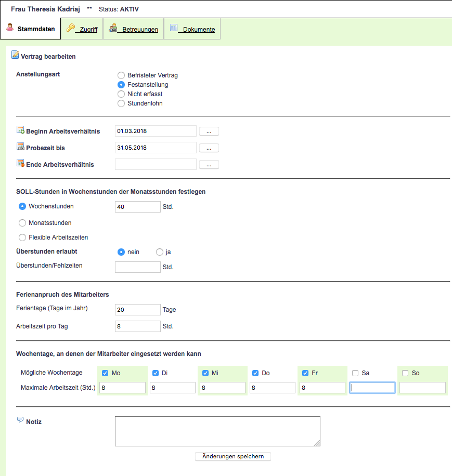Click the calendar icon beside Probezeit bis

pyautogui.click(x=20, y=147)
